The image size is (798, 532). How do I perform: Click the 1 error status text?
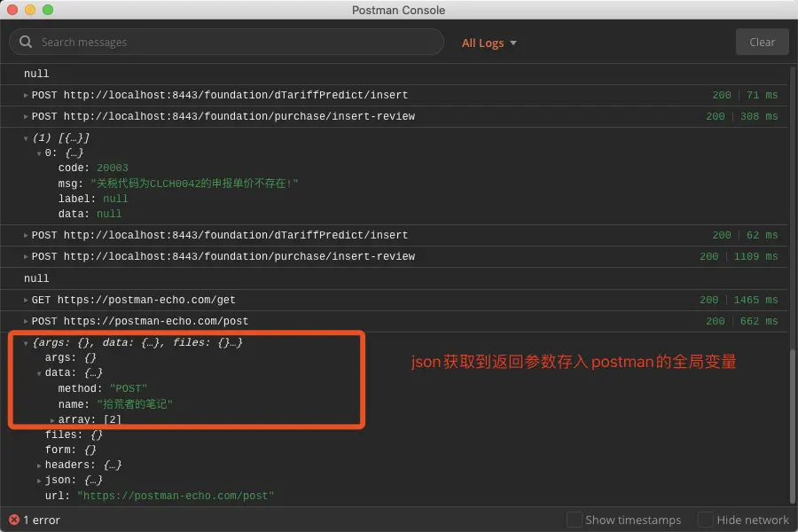pos(42,520)
